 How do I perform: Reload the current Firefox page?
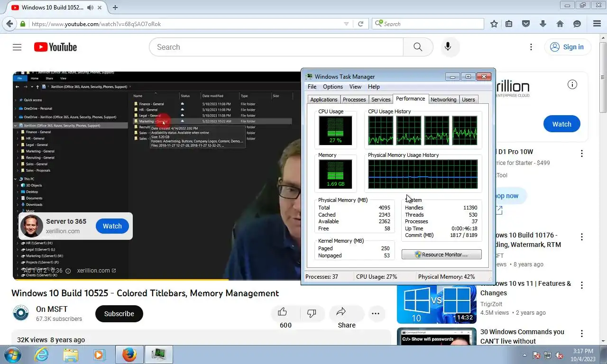pos(360,24)
